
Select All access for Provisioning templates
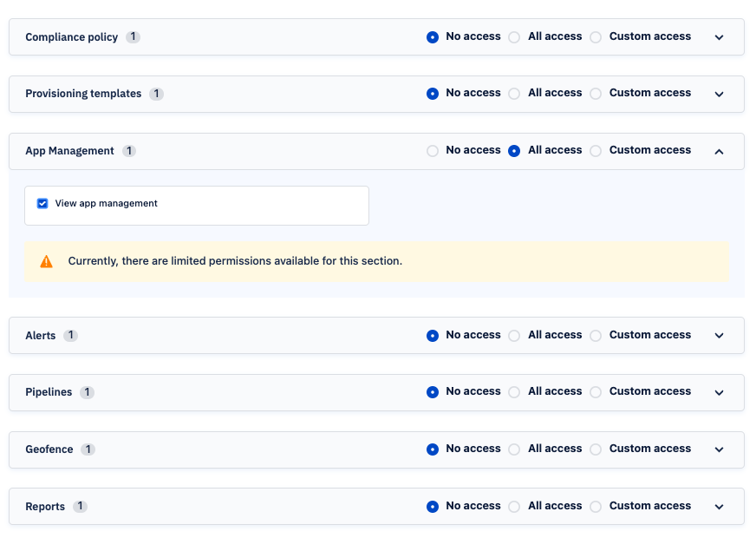tap(513, 93)
